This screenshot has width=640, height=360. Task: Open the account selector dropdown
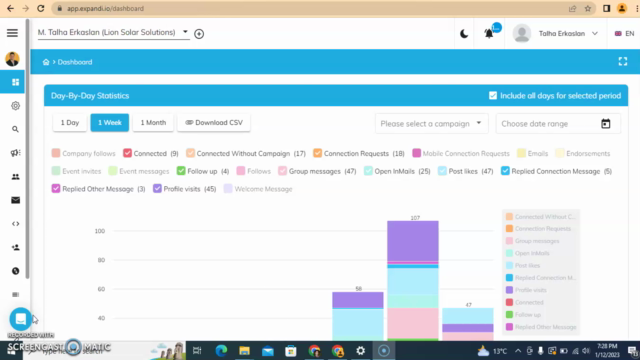113,33
